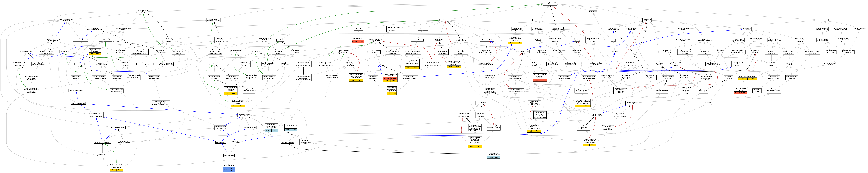Click the 'axon guidance' node
Screen dimensions: 868x173
pos(229,155)
